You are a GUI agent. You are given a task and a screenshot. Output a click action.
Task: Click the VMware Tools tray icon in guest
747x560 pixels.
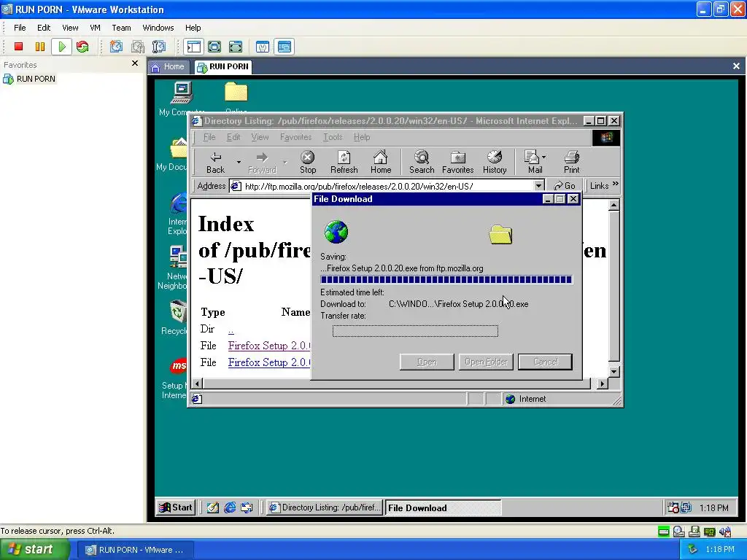[686, 507]
